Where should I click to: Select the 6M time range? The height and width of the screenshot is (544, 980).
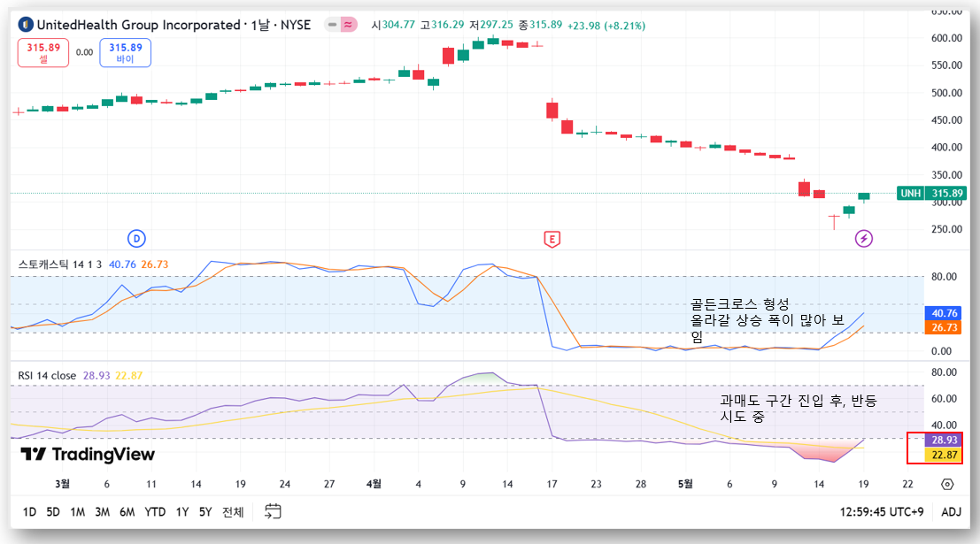(127, 512)
